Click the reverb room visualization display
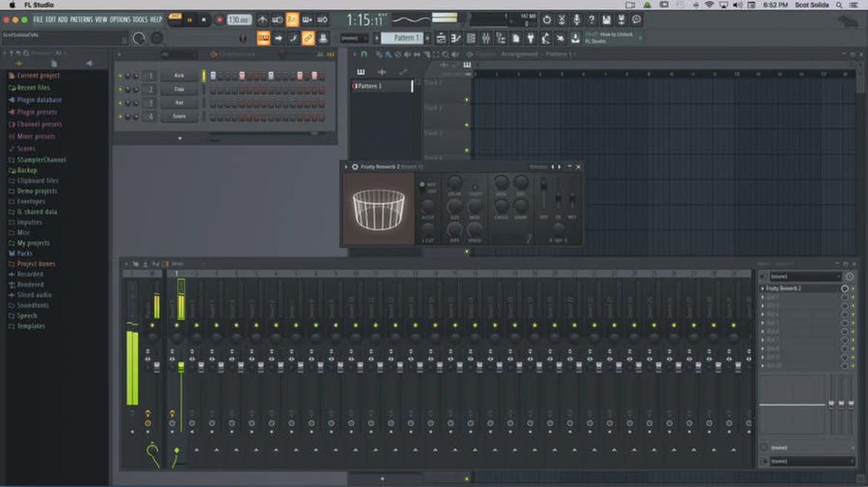The width and height of the screenshot is (868, 487). pyautogui.click(x=378, y=208)
